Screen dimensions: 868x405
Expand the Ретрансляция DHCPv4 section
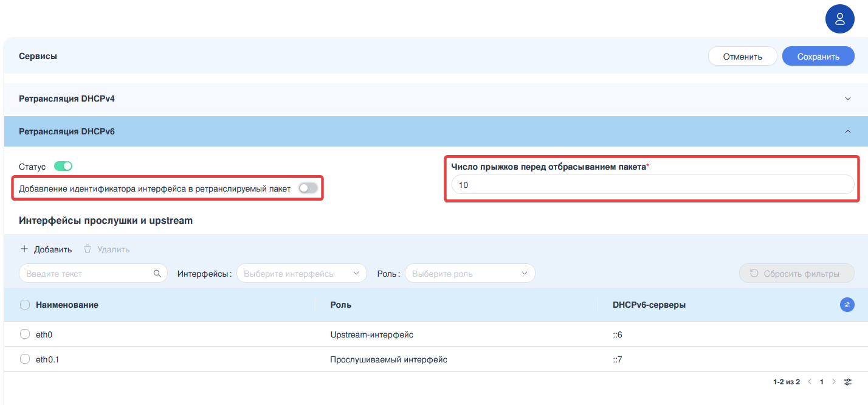(848, 99)
